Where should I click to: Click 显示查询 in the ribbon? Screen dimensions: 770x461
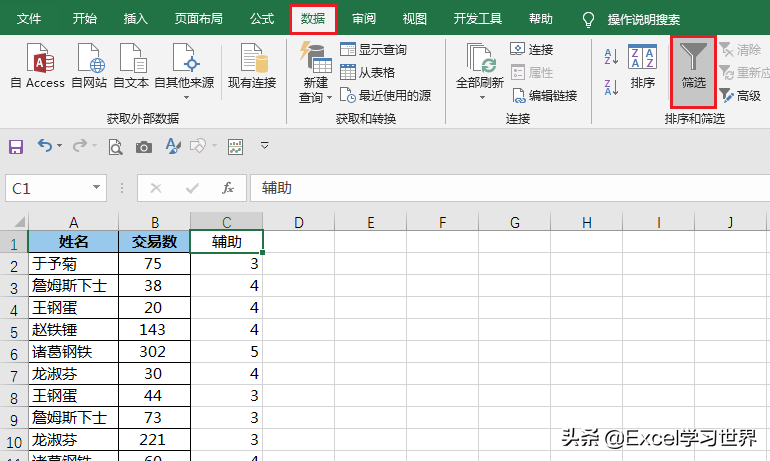373,49
